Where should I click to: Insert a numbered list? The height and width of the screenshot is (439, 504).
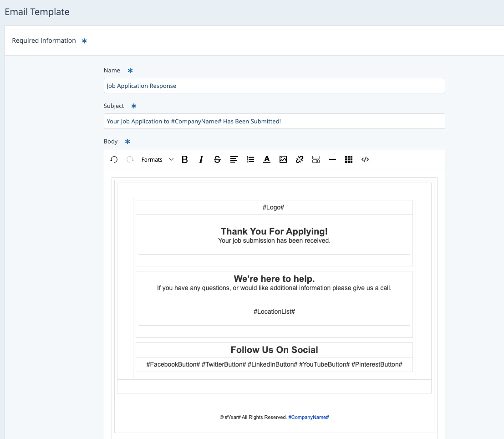pyautogui.click(x=250, y=159)
